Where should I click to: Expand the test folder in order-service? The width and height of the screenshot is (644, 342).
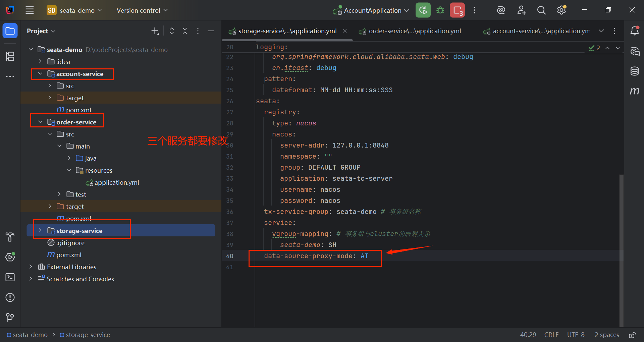(x=59, y=194)
